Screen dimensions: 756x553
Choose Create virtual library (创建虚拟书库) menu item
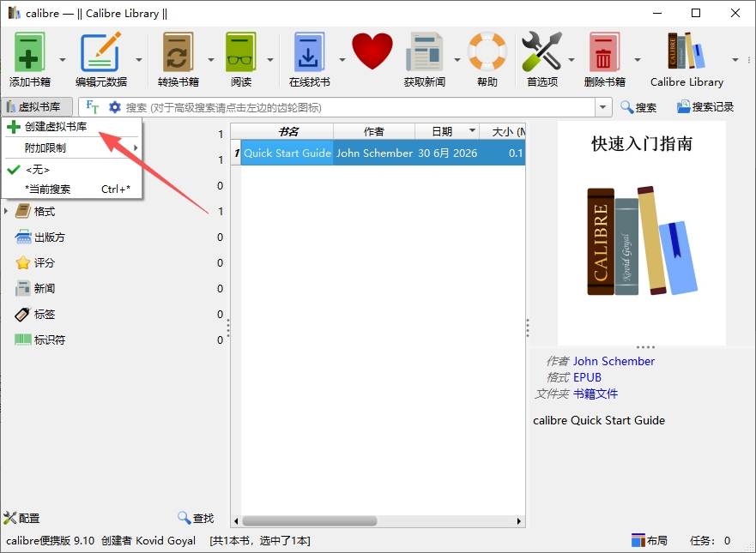tap(71, 127)
